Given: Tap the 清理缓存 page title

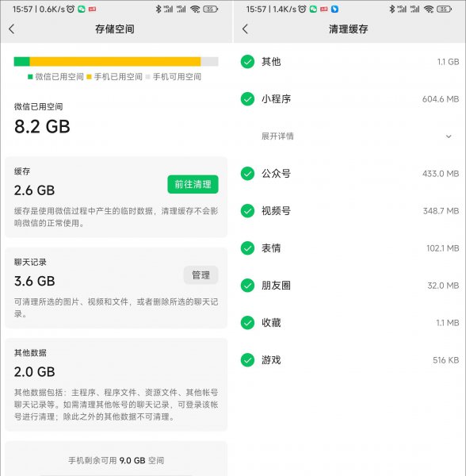Looking at the screenshot, I should click(349, 29).
